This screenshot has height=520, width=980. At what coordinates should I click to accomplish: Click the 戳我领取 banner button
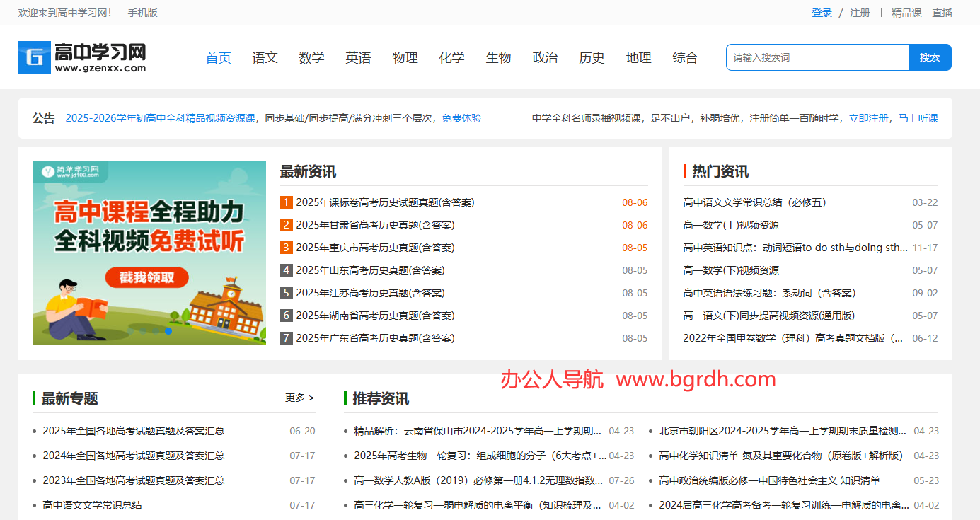coord(146,277)
